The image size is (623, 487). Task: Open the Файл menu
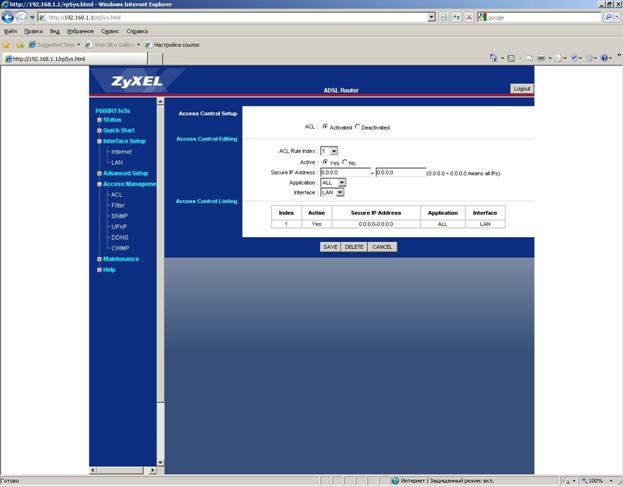(10, 31)
